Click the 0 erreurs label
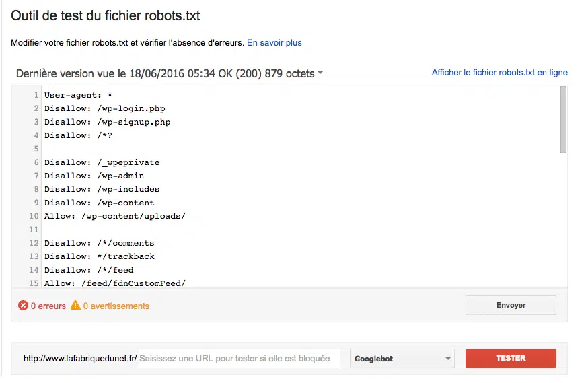 pyautogui.click(x=48, y=306)
